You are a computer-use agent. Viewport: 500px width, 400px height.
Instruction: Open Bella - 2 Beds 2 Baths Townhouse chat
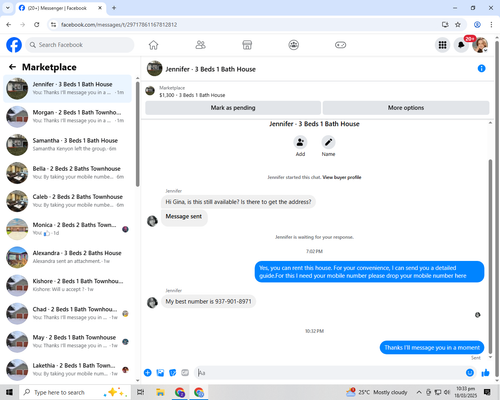(x=68, y=173)
